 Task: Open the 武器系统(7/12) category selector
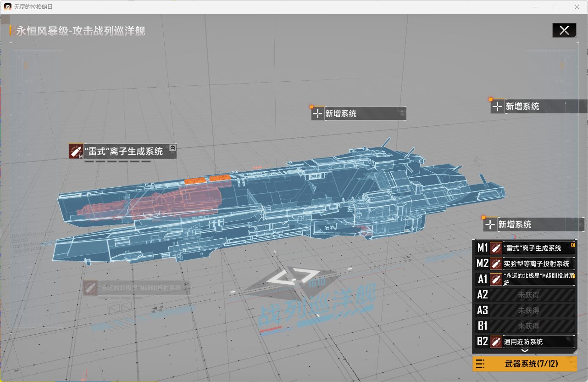(x=531, y=364)
